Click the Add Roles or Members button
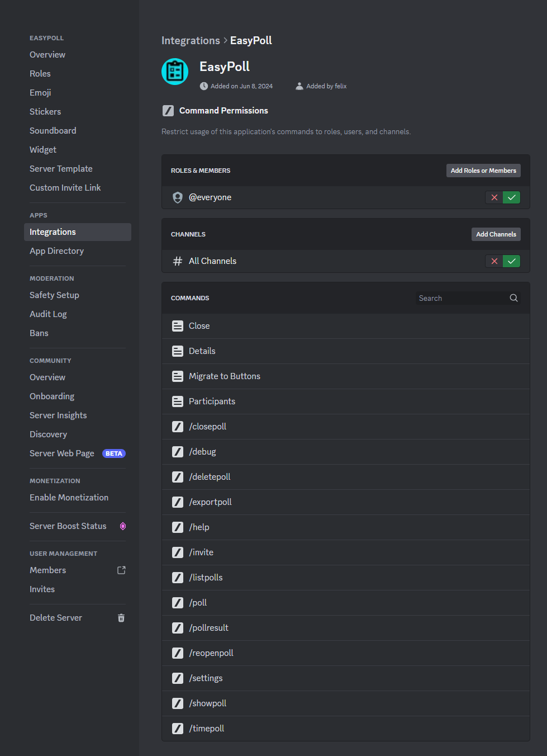Image resolution: width=547 pixels, height=756 pixels. pos(483,170)
